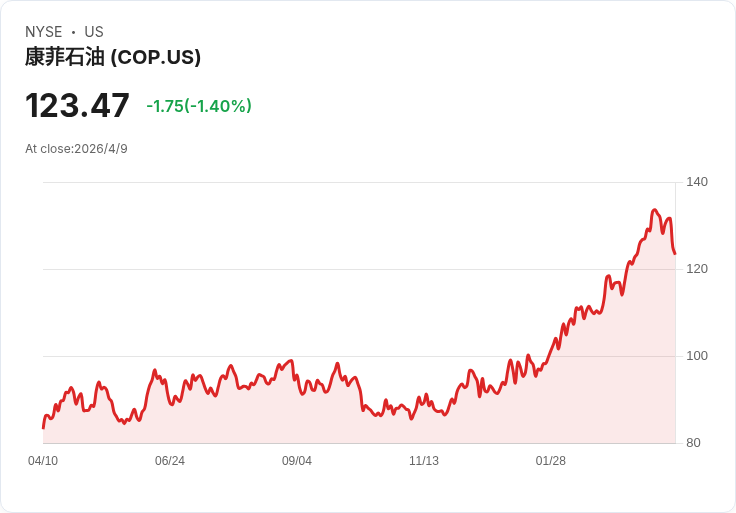Click the dot separator between NYSE and US

tap(73, 32)
